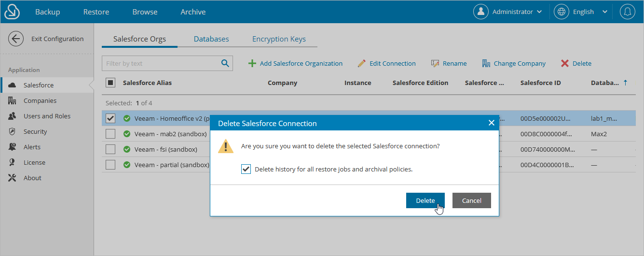Image resolution: width=644 pixels, height=256 pixels.
Task: Toggle the select-all checkbox in table header
Action: (110, 83)
